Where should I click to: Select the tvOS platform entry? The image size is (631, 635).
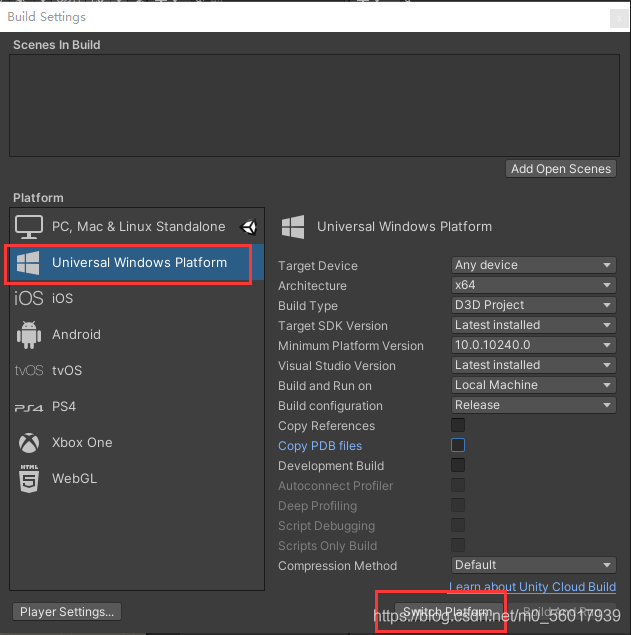point(137,371)
